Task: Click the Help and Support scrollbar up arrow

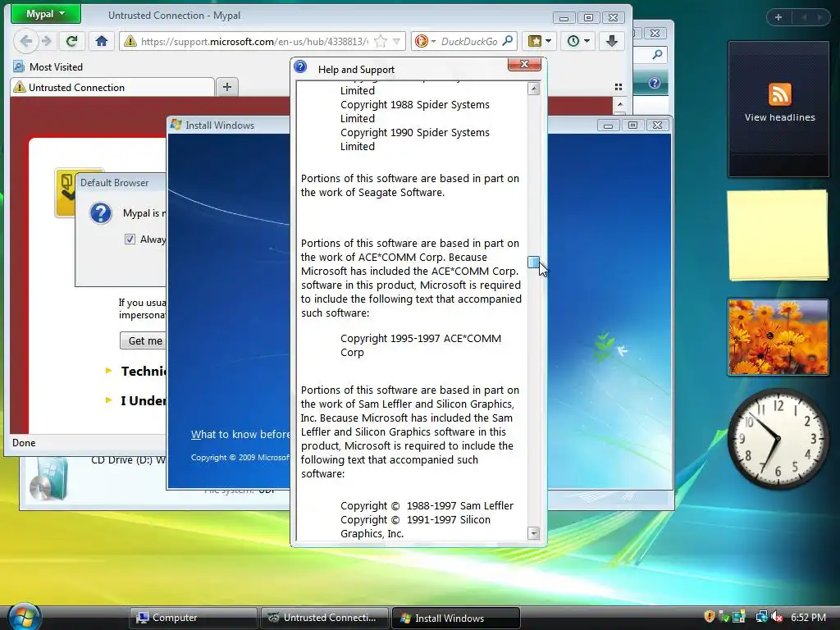Action: pyautogui.click(x=533, y=89)
